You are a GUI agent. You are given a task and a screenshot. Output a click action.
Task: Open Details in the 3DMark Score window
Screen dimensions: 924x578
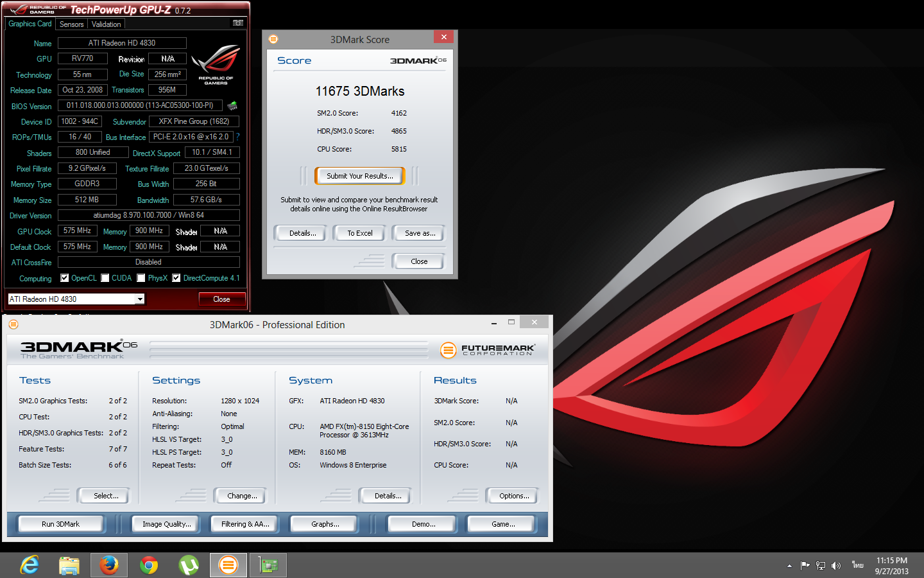302,233
